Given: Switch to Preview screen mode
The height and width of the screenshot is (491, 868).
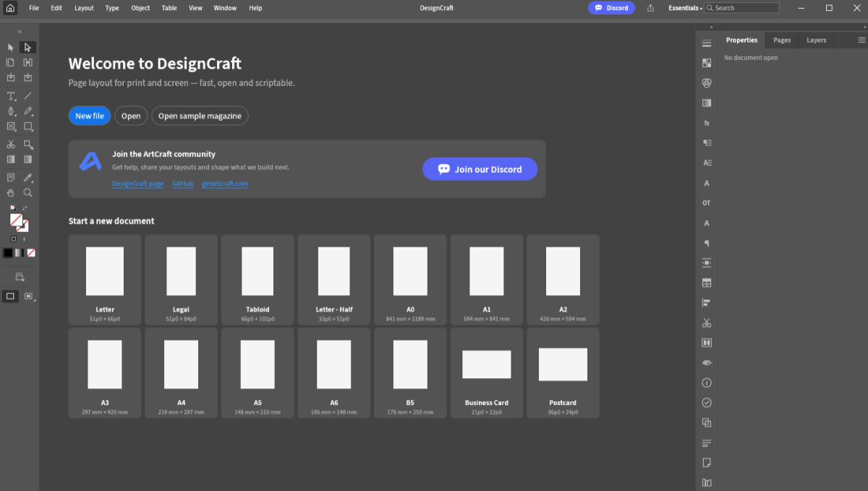Looking at the screenshot, I should (28, 296).
